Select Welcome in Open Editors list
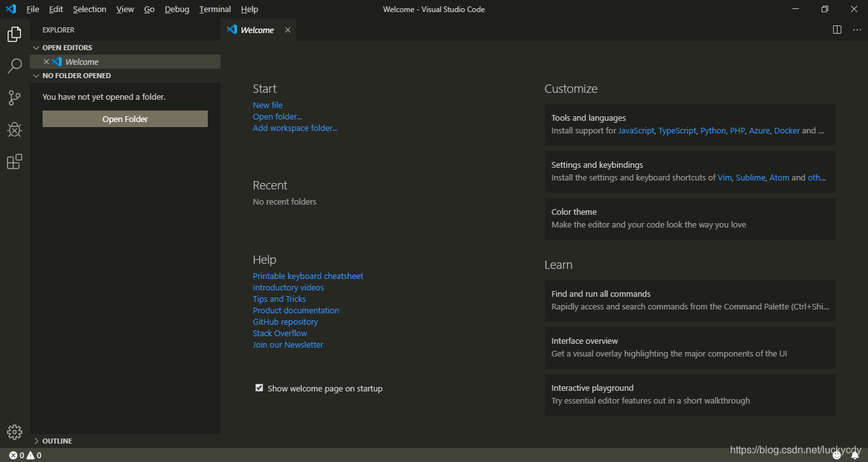The width and height of the screenshot is (868, 462). click(125, 62)
